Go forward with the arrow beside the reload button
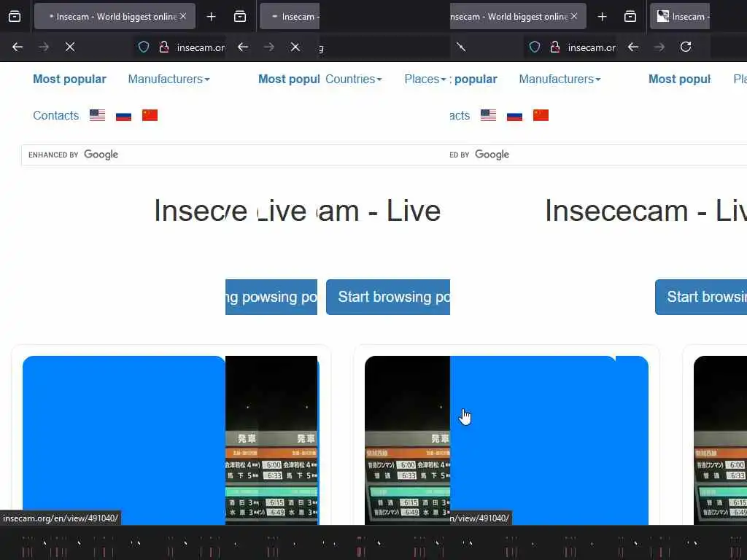This screenshot has height=560, width=747. [659, 47]
